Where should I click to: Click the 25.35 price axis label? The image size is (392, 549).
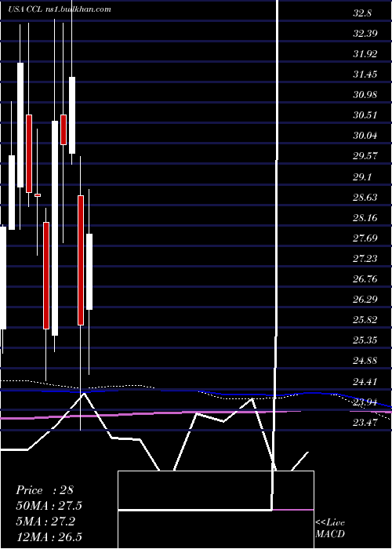pyautogui.click(x=365, y=340)
